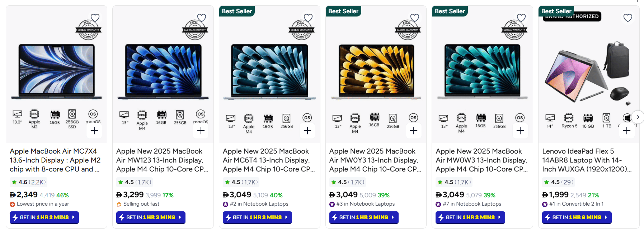The height and width of the screenshot is (230, 644).
Task: Add MacBook Air MC7X4 to cart
Action: [94, 131]
